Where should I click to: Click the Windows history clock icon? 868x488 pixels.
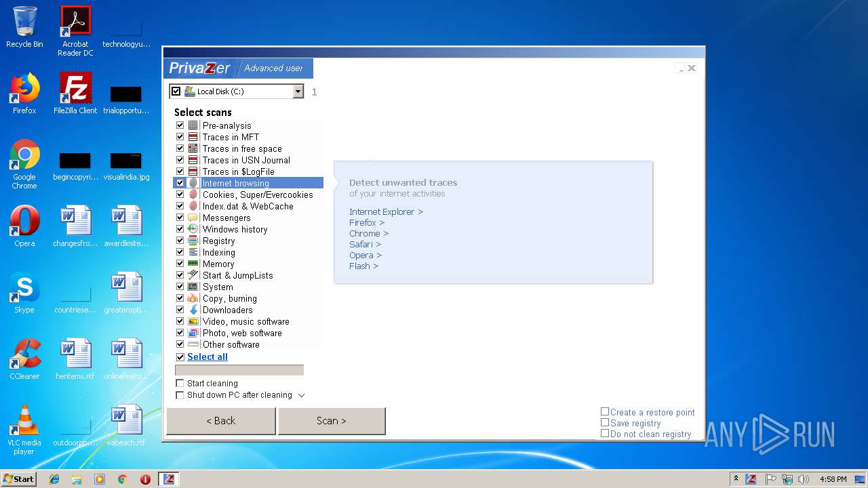click(x=193, y=229)
